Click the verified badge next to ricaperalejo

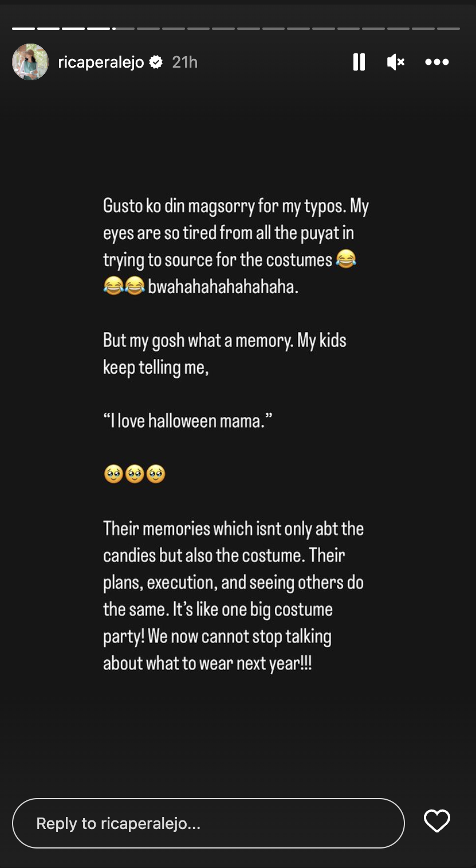tap(156, 62)
